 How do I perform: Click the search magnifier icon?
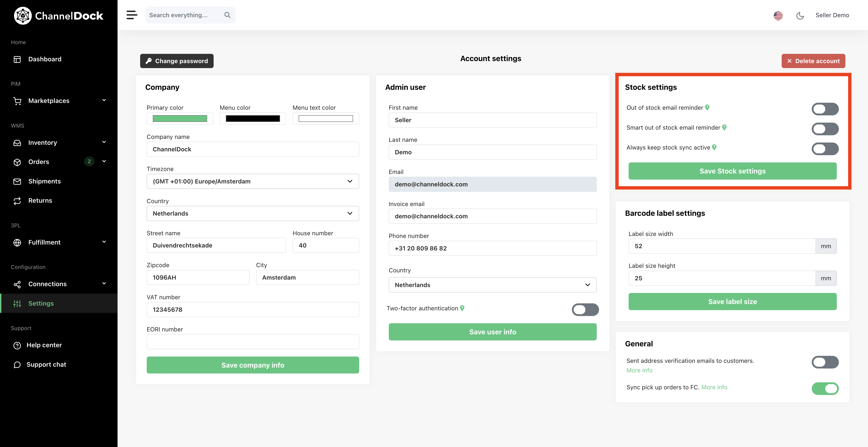click(x=227, y=15)
